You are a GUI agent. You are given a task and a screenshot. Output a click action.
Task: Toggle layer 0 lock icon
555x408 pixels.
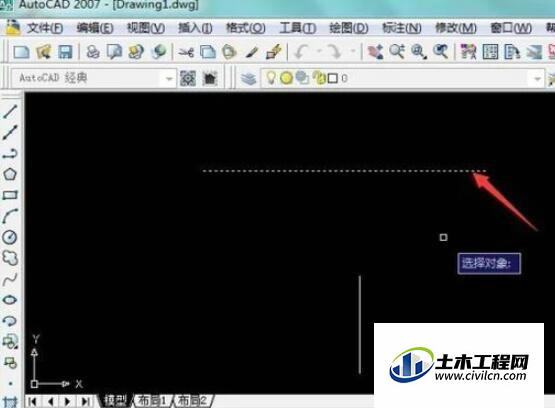[320, 78]
